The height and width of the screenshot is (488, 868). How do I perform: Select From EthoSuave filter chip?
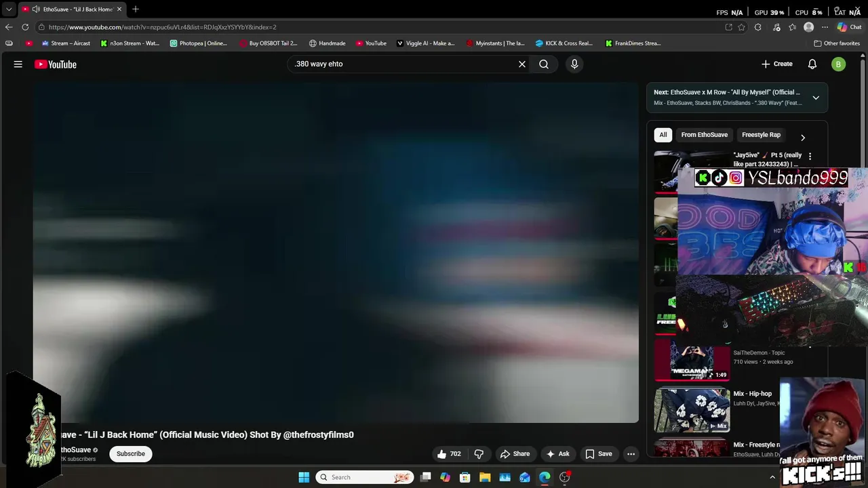pyautogui.click(x=704, y=135)
